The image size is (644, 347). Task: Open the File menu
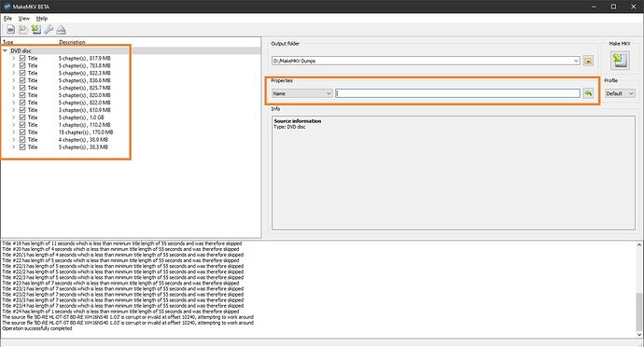[7, 19]
